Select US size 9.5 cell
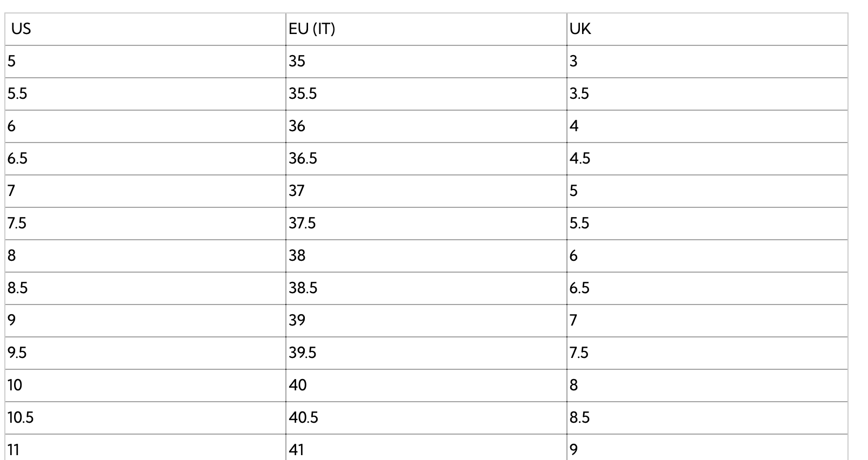Viewport: 868px width, 460px height. click(x=17, y=353)
